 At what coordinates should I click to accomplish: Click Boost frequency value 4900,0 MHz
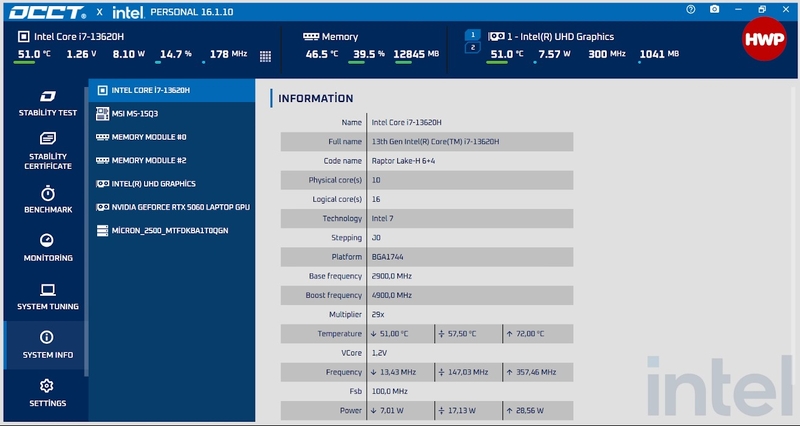coord(391,295)
